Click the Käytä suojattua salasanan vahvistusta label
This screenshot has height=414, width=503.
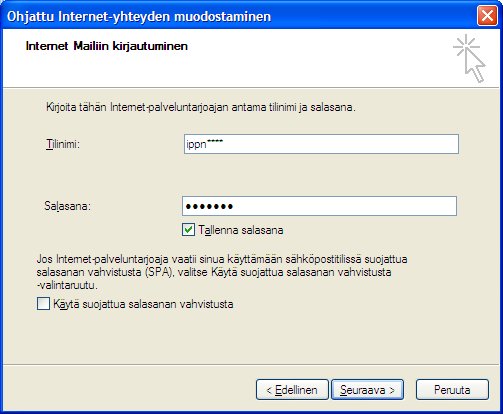coord(143,304)
